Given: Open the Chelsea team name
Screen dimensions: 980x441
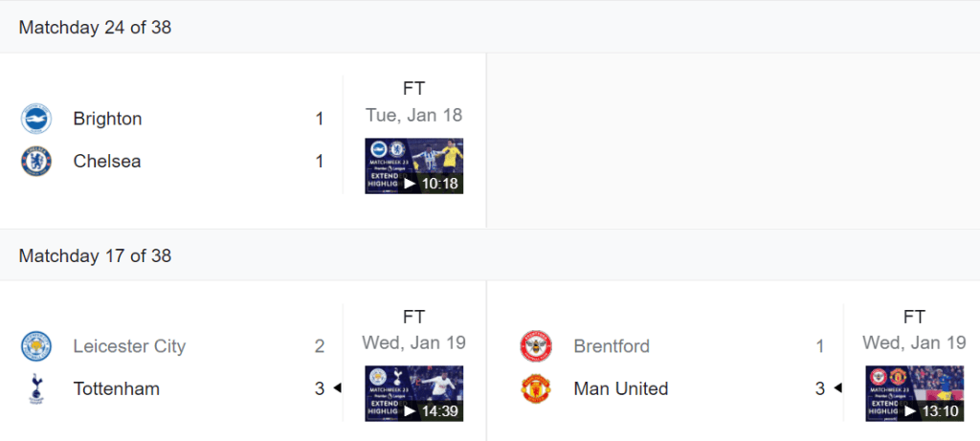Looking at the screenshot, I should click(106, 161).
